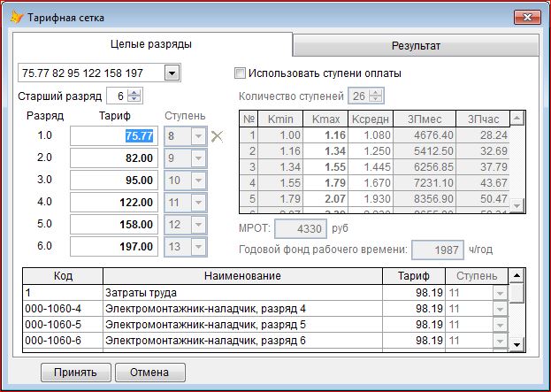This screenshot has height=392, width=551.
Task: Expand the grade 4.0 Ступень dropdown
Action: [198, 203]
